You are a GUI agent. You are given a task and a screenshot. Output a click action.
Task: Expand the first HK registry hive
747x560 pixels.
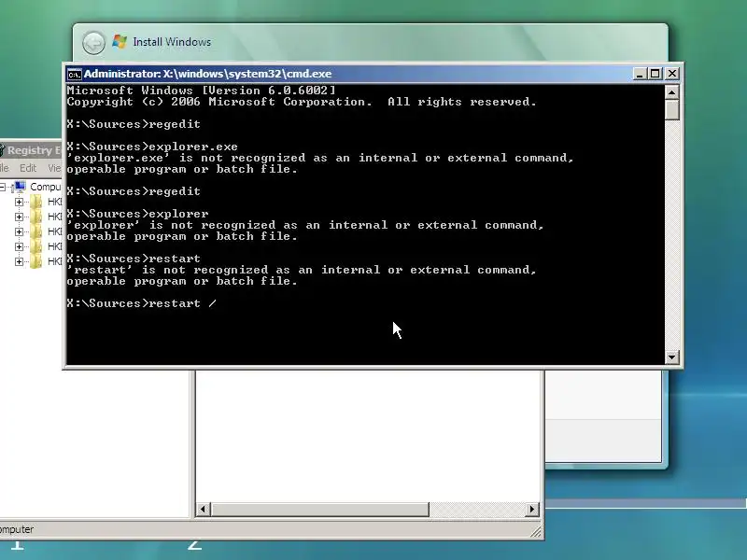click(x=19, y=202)
